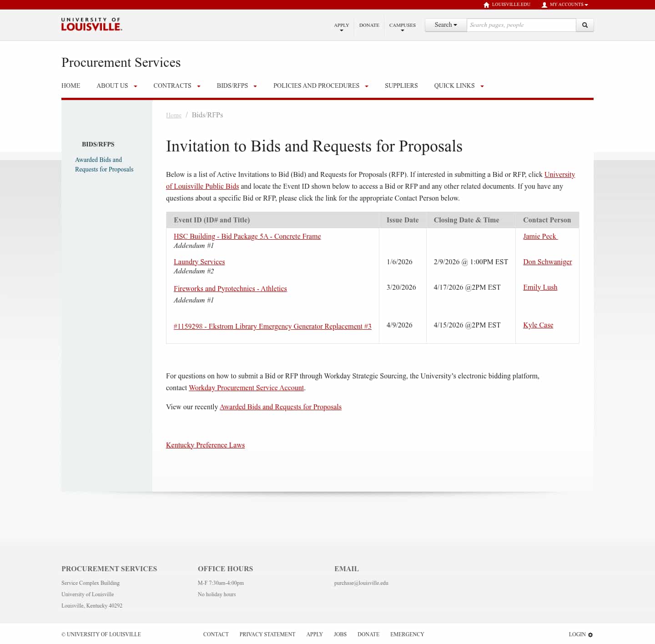The image size is (655, 644).
Task: Click the magnifying glass search icon
Action: coord(584,25)
